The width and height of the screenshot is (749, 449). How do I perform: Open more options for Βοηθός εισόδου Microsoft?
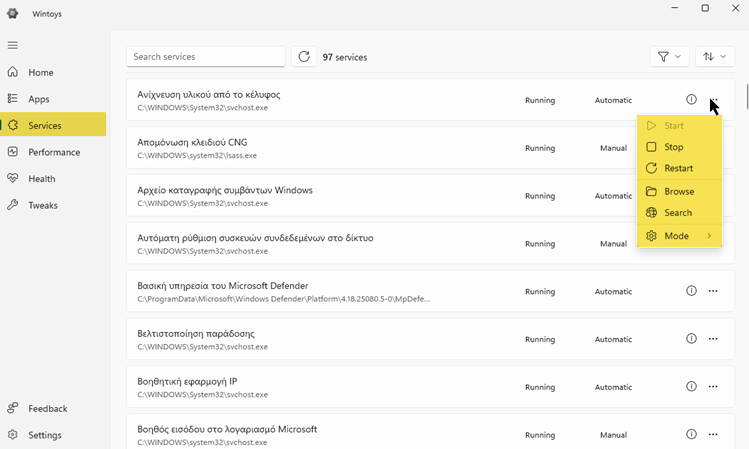click(x=713, y=434)
